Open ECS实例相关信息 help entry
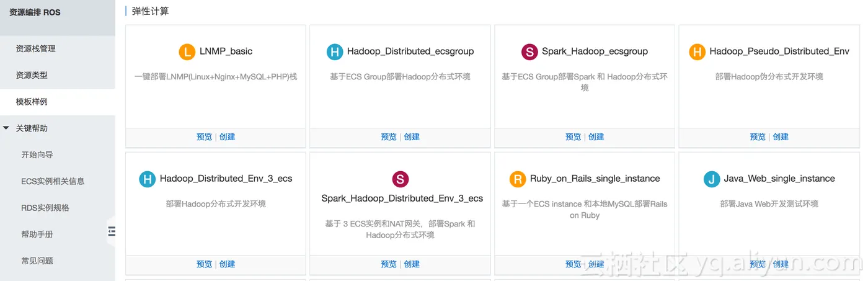868x281 pixels. point(53,182)
